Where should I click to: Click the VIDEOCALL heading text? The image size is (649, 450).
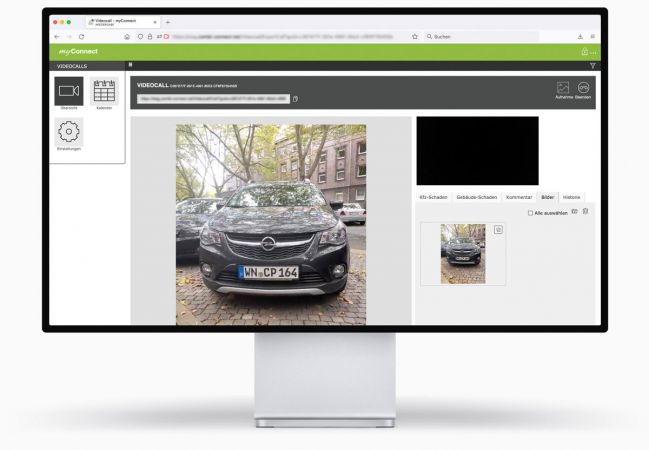click(153, 85)
